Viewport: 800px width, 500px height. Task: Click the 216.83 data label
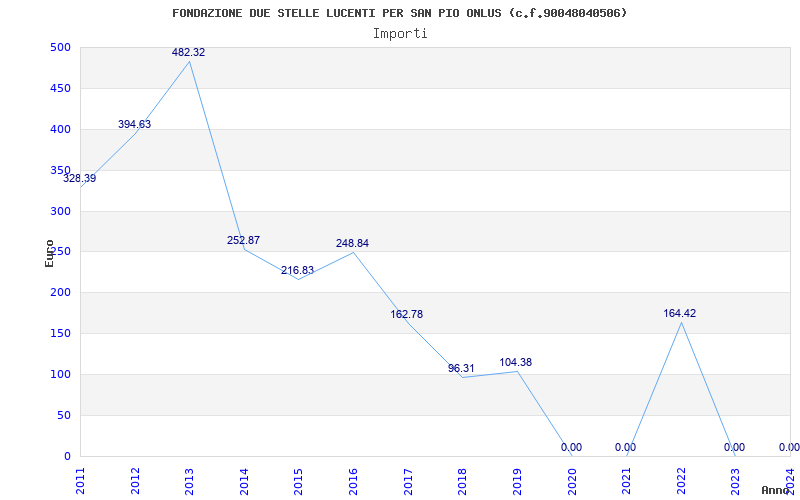click(297, 270)
